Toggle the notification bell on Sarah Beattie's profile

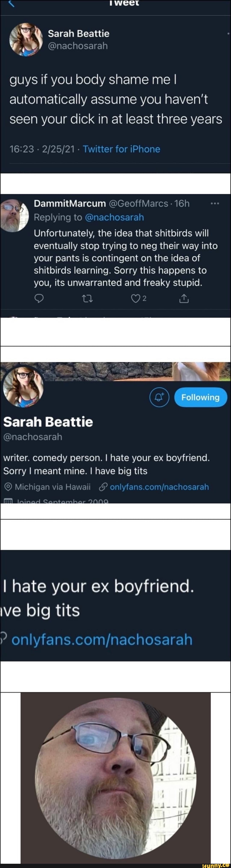[159, 397]
